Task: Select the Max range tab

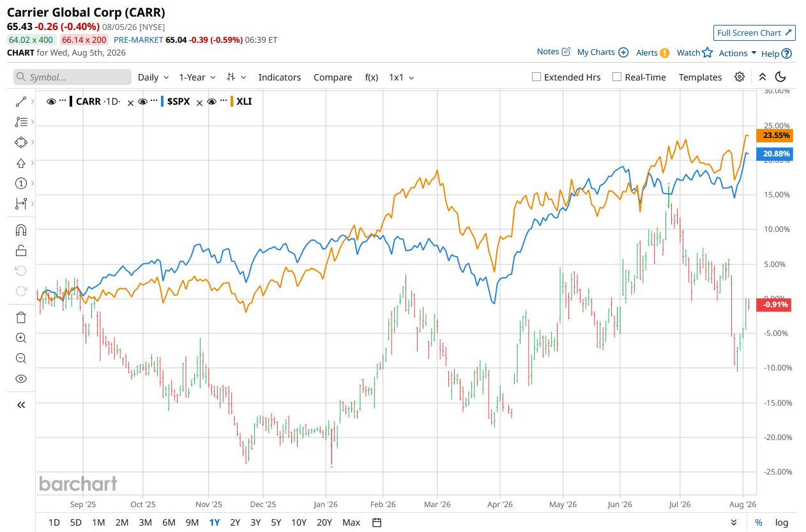Action: point(351,522)
